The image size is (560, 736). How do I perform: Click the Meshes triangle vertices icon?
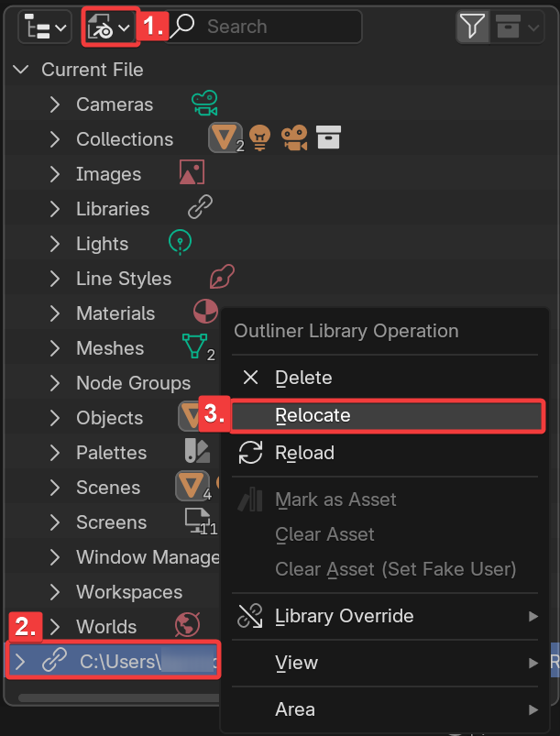(x=193, y=346)
